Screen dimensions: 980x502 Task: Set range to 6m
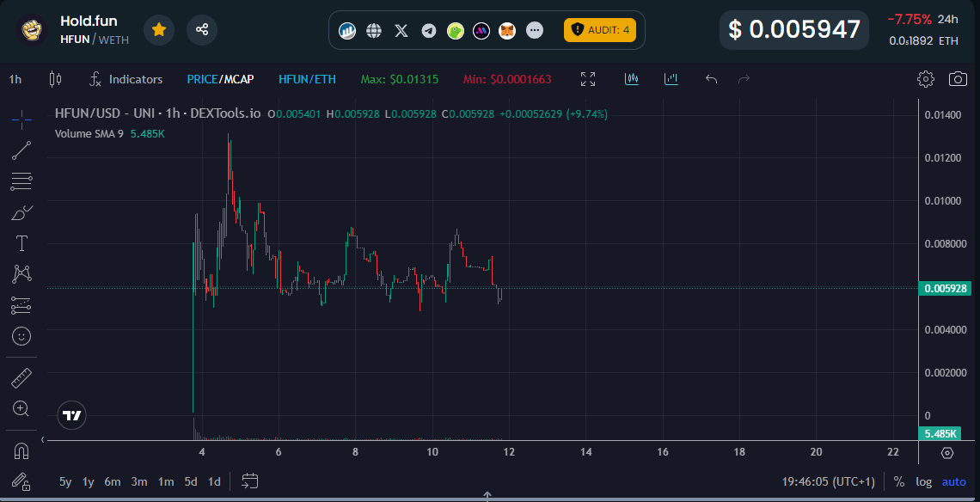tap(113, 481)
